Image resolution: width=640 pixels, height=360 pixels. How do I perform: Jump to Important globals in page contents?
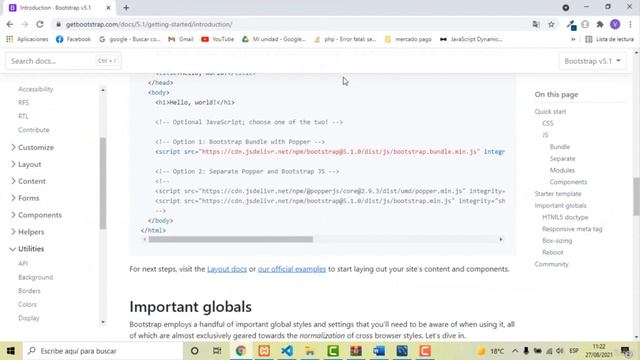[x=560, y=206]
